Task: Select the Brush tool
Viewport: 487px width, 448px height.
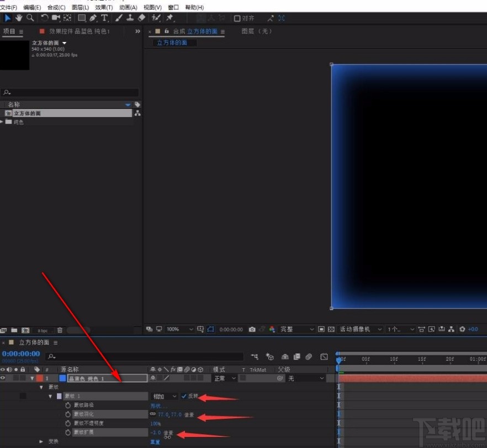Action: [x=118, y=18]
